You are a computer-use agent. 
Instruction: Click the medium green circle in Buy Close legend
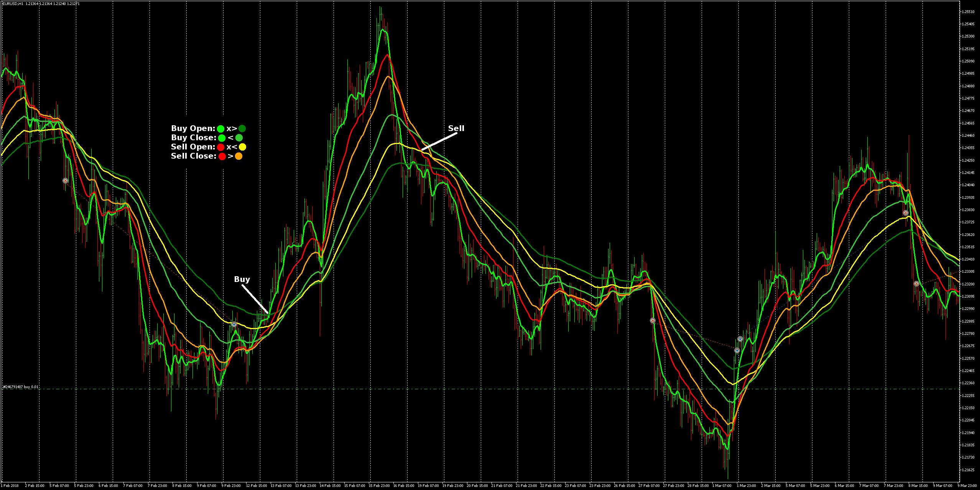[239, 138]
